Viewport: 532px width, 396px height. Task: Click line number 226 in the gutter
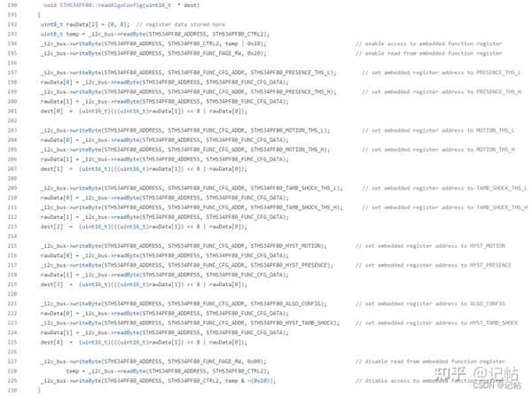12,352
